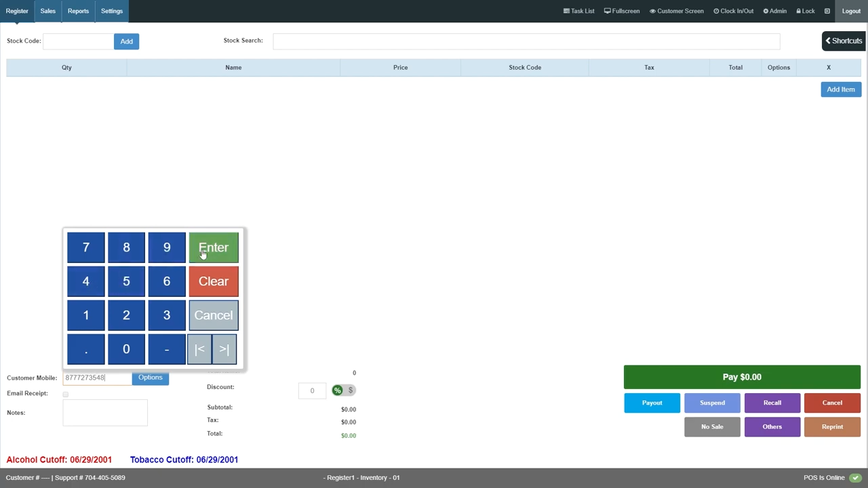Click the boxed arrow icon beside Lock

click(x=827, y=11)
